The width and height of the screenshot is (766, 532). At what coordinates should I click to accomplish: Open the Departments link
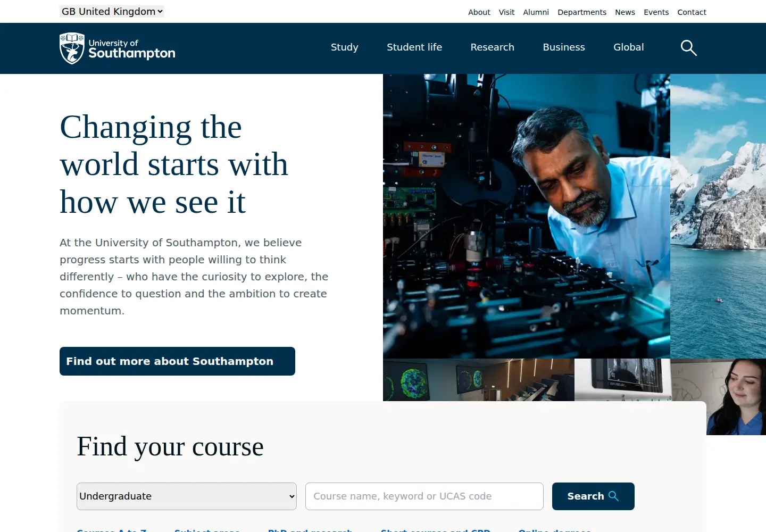point(582,12)
